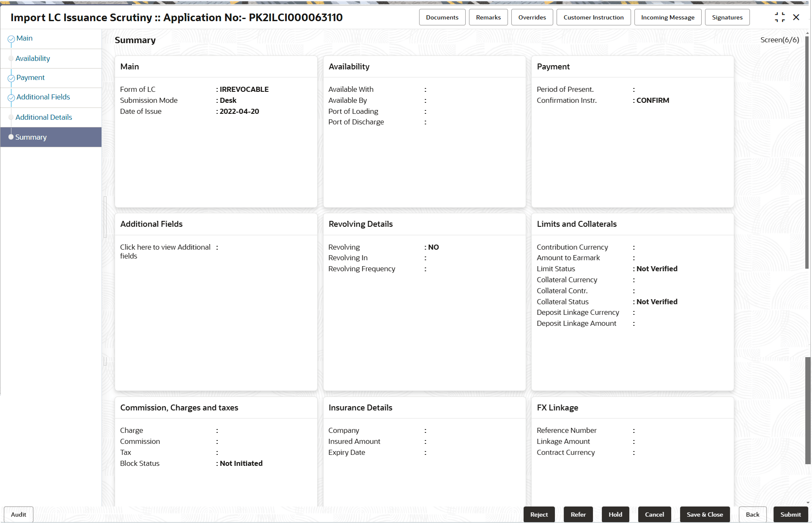Click the Payment step checkmark icon

coord(11,78)
